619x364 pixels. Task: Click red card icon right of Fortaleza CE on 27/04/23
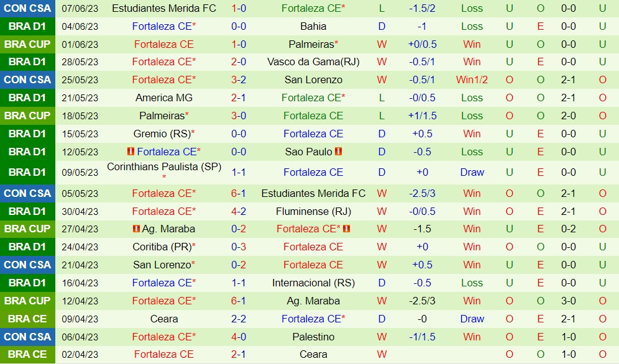[347, 229]
